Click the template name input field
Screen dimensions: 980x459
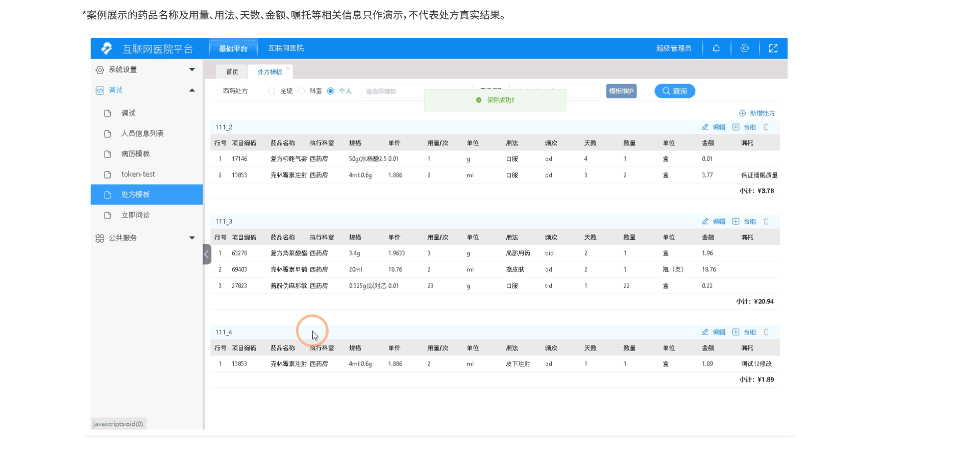pyautogui.click(x=555, y=91)
